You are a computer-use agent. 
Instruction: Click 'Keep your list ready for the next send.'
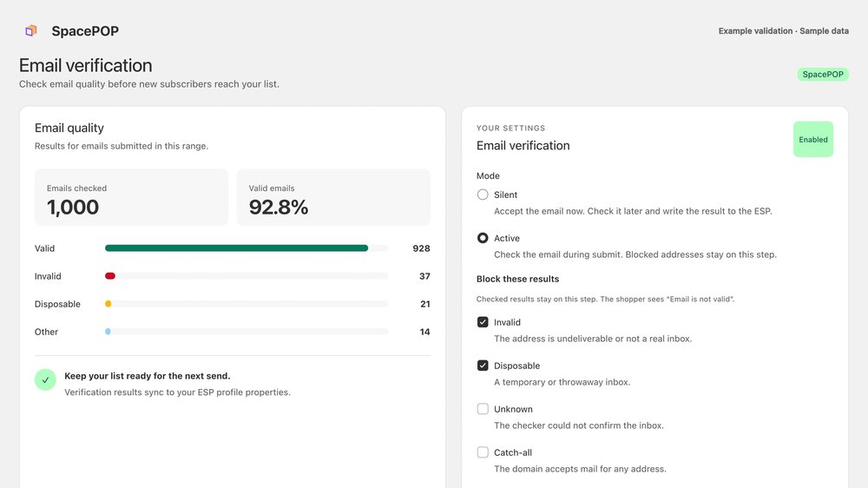148,376
